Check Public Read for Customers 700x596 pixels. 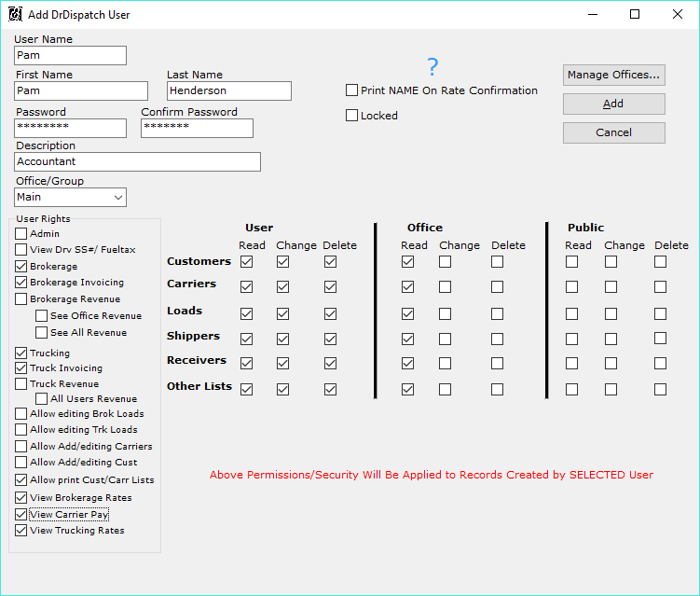click(572, 261)
